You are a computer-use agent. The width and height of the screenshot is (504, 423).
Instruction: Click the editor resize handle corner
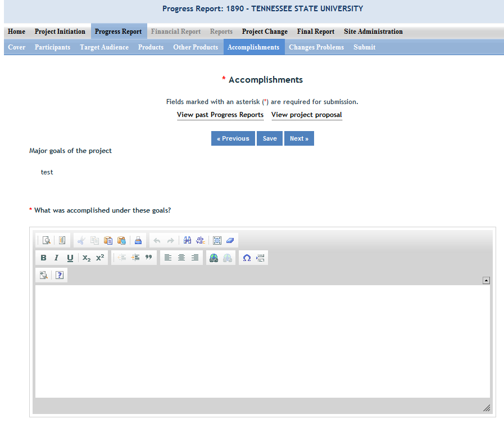[x=487, y=408]
